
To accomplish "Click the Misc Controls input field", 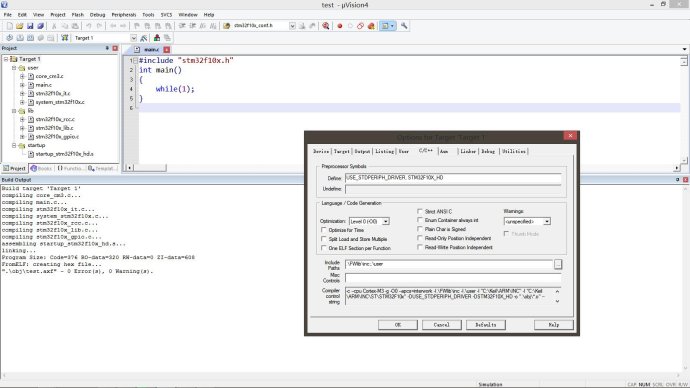I will (453, 278).
